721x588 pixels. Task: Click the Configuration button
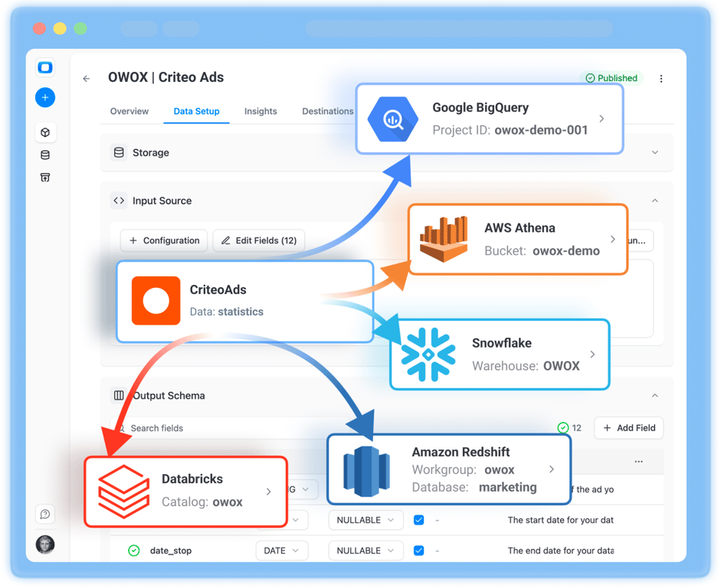coord(164,240)
